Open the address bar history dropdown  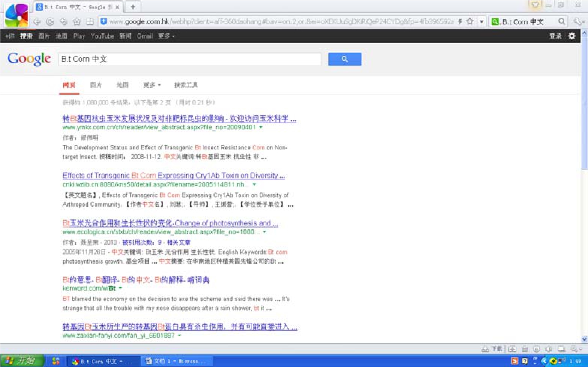pos(482,22)
